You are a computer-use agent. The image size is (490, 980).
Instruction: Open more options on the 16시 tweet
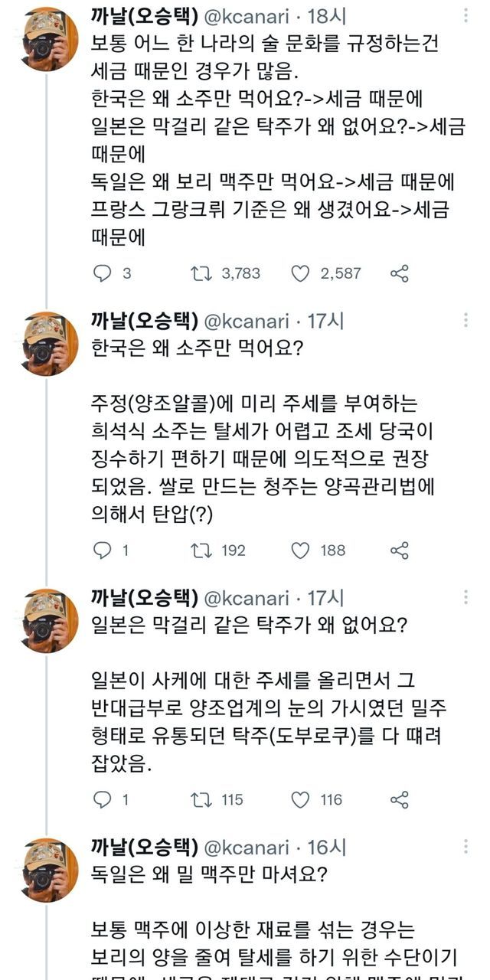click(x=467, y=847)
